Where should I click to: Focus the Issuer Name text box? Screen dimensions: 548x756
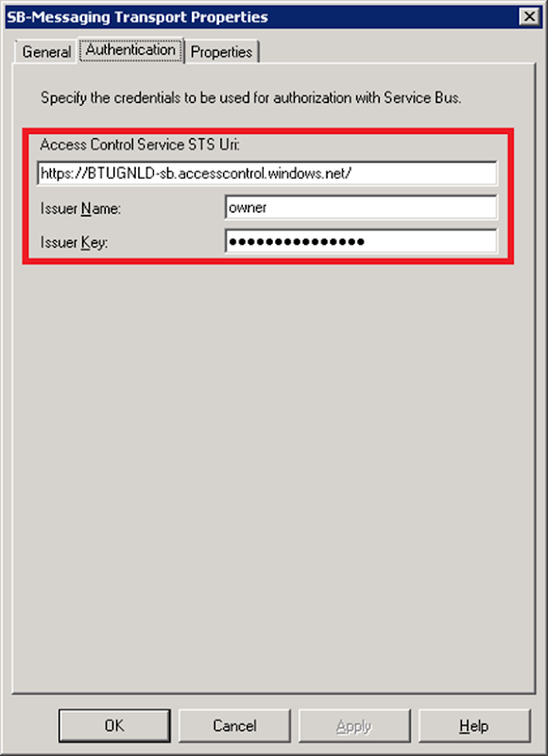pos(361,207)
